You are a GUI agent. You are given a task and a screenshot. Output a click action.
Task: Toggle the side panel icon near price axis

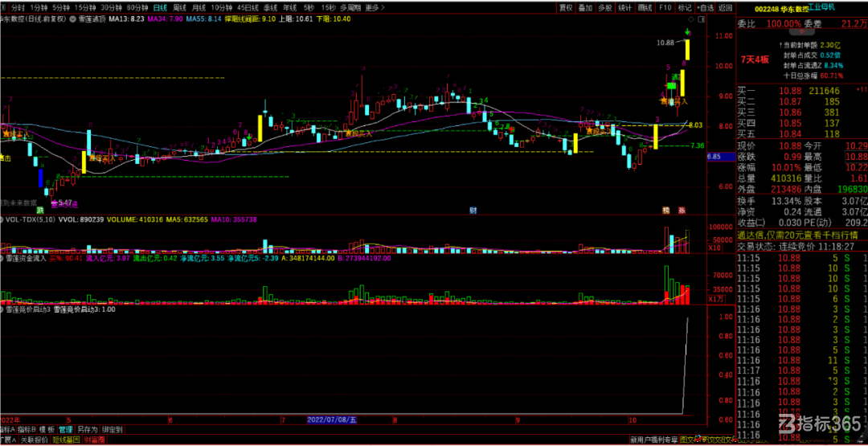coord(702,18)
